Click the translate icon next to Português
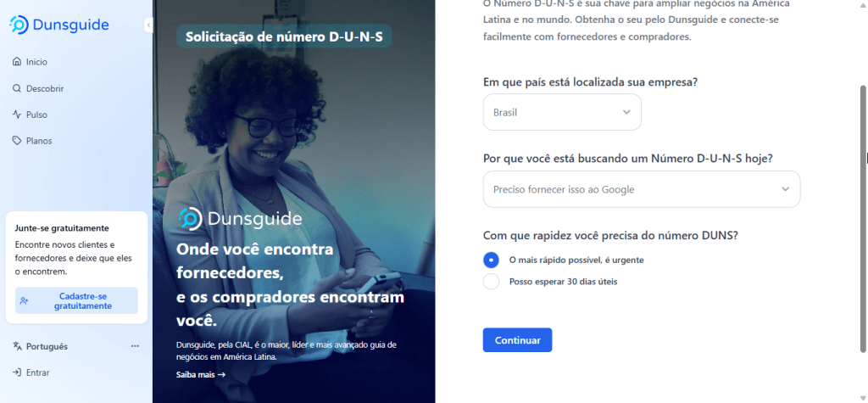The width and height of the screenshot is (868, 403). click(x=17, y=346)
